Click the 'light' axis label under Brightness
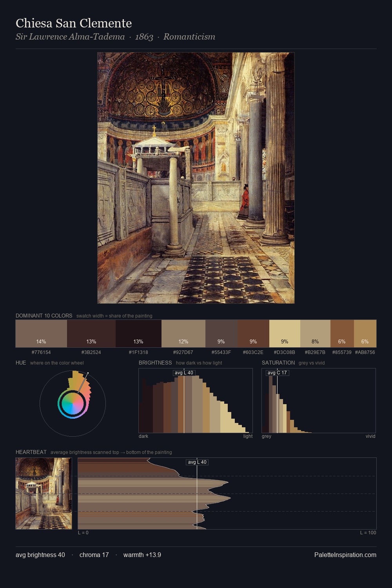The height and width of the screenshot is (588, 392). (x=248, y=436)
